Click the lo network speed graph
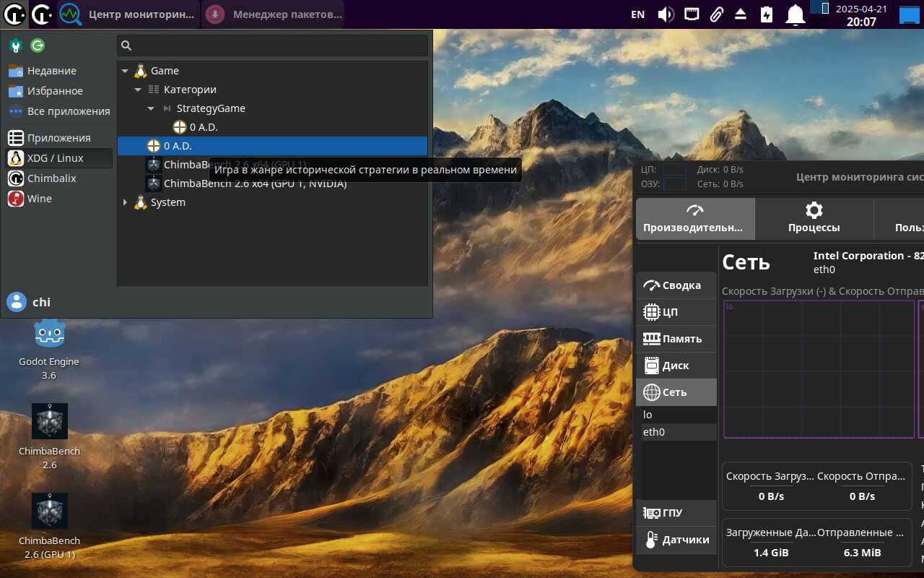The image size is (924, 578). coord(819,369)
